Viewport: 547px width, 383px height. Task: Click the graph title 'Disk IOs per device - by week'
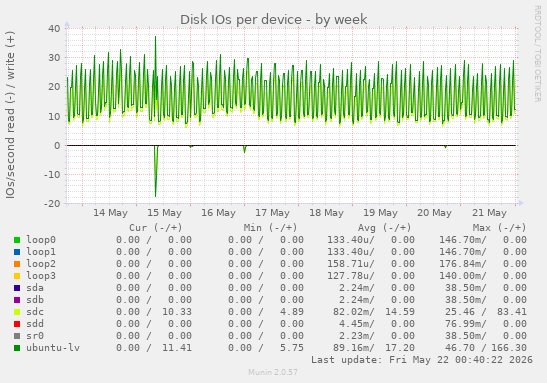[274, 20]
